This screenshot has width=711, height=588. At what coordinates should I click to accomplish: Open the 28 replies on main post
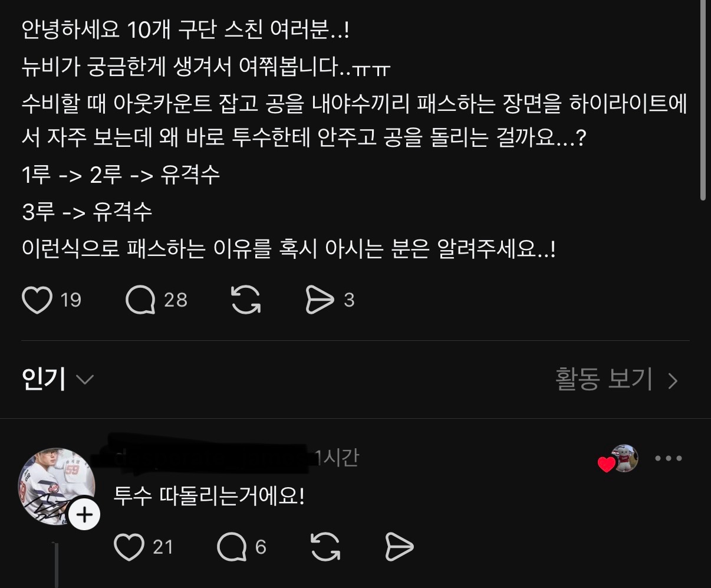click(x=140, y=300)
